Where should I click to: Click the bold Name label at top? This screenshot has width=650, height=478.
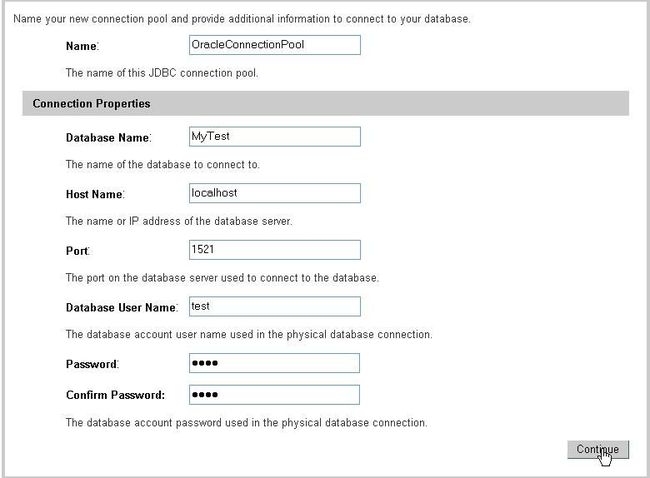pos(82,46)
